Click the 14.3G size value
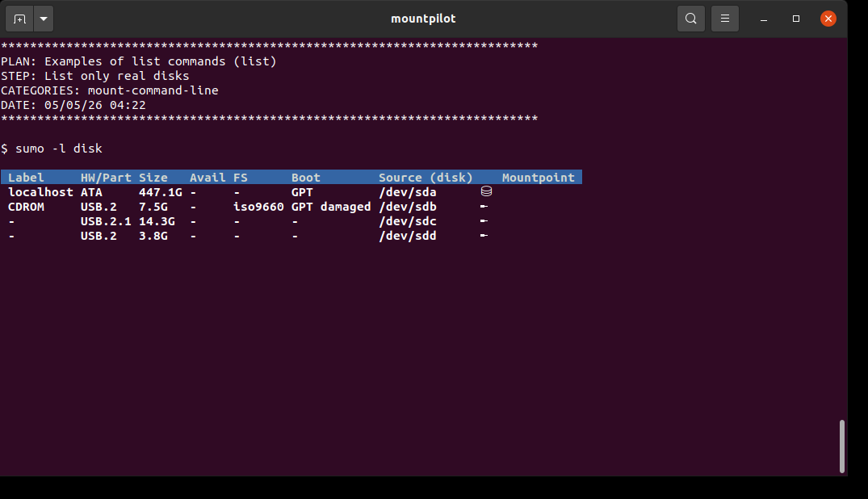 pos(157,221)
